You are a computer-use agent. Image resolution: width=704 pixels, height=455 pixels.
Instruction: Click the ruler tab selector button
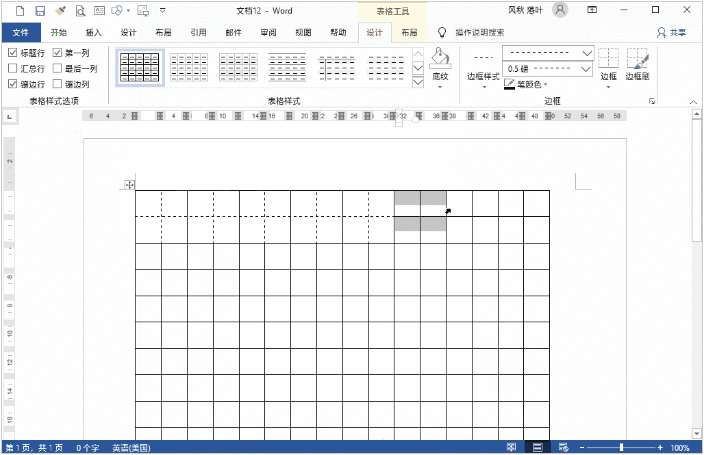coord(9,117)
